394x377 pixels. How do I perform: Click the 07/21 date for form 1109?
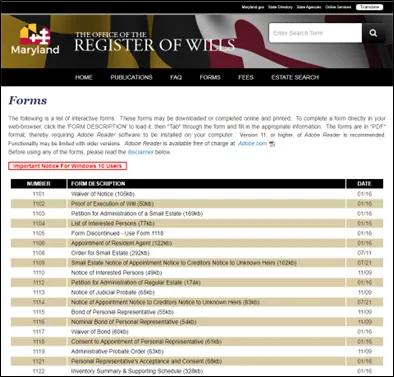coord(364,263)
